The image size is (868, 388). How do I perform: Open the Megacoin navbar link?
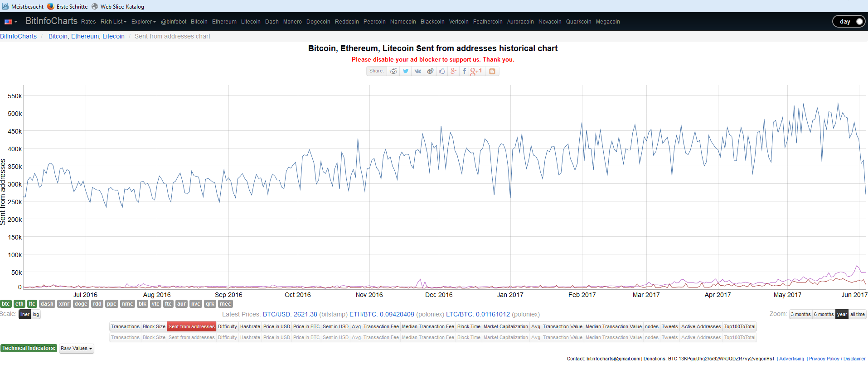click(608, 22)
